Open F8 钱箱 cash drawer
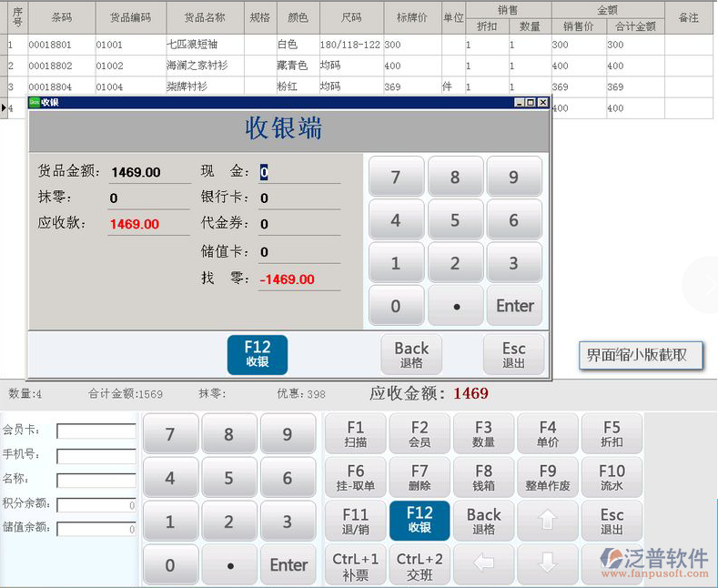The image size is (718, 588). [x=484, y=477]
